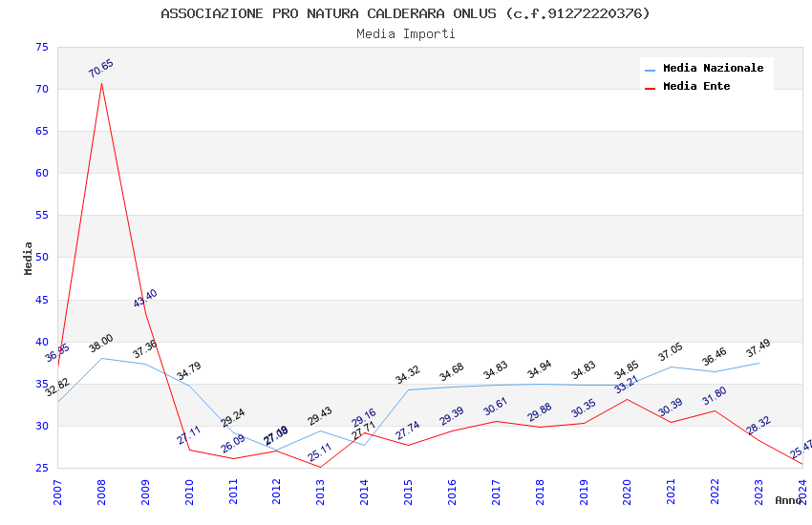The image size is (812, 525).
Task: Click the data label 29.43
Action: (x=320, y=416)
